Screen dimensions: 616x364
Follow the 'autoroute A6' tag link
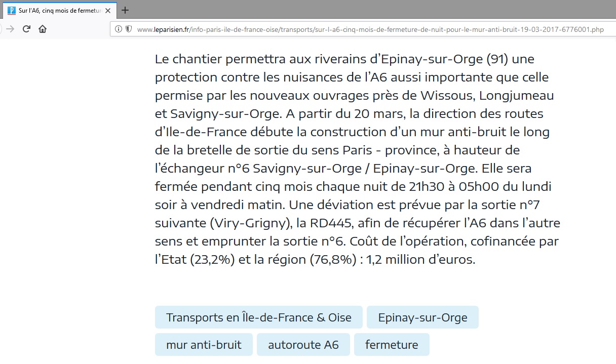(303, 345)
